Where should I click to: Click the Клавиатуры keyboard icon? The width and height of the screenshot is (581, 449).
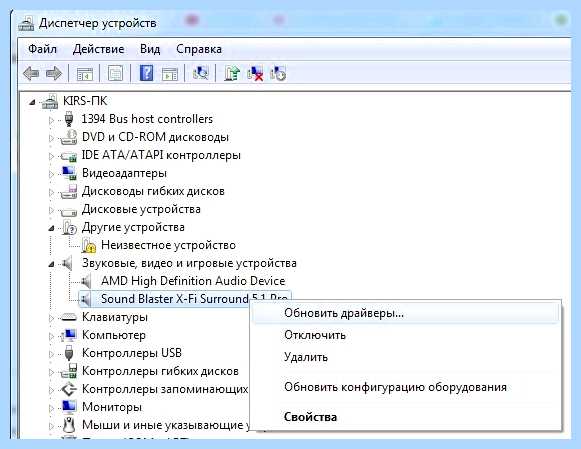click(x=69, y=317)
